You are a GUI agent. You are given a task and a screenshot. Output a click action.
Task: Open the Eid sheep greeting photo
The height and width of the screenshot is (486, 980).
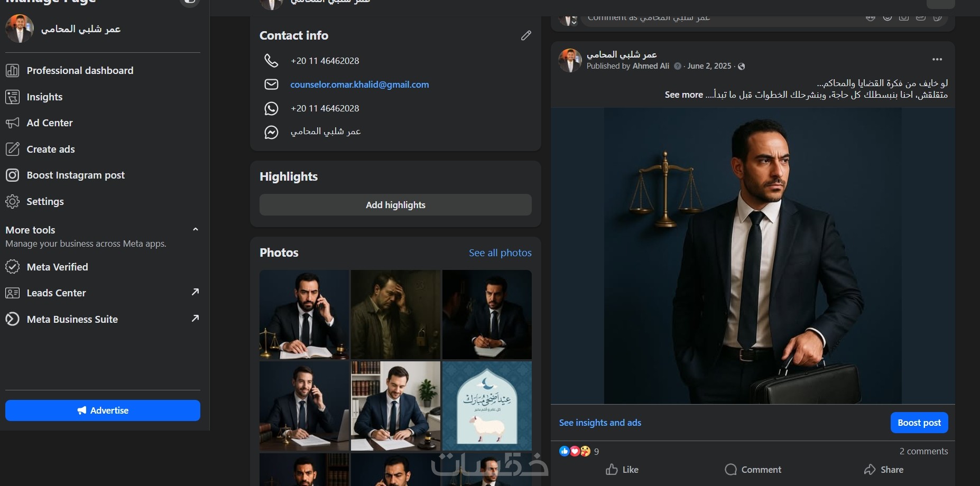coord(487,406)
